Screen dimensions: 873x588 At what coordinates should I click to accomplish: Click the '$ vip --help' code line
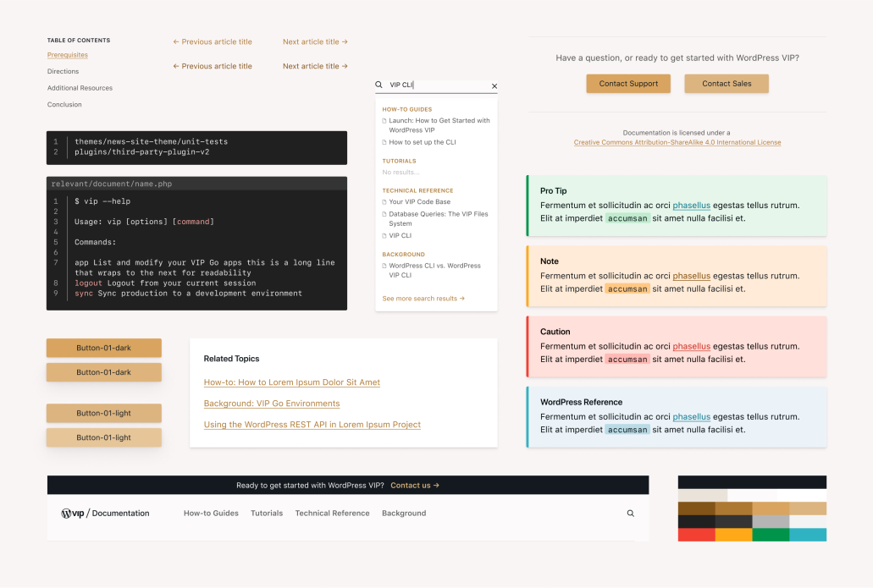[102, 201]
